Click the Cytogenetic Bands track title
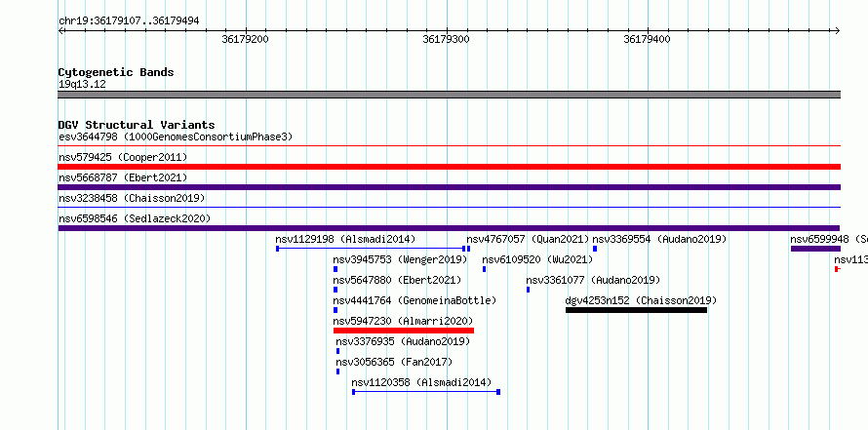The image size is (868, 430). point(116,72)
